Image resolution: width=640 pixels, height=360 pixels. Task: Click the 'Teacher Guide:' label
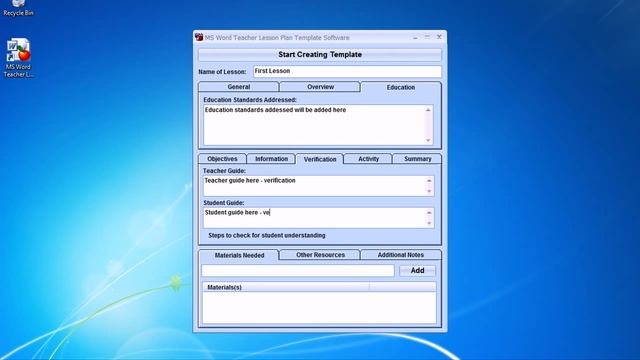tap(224, 171)
